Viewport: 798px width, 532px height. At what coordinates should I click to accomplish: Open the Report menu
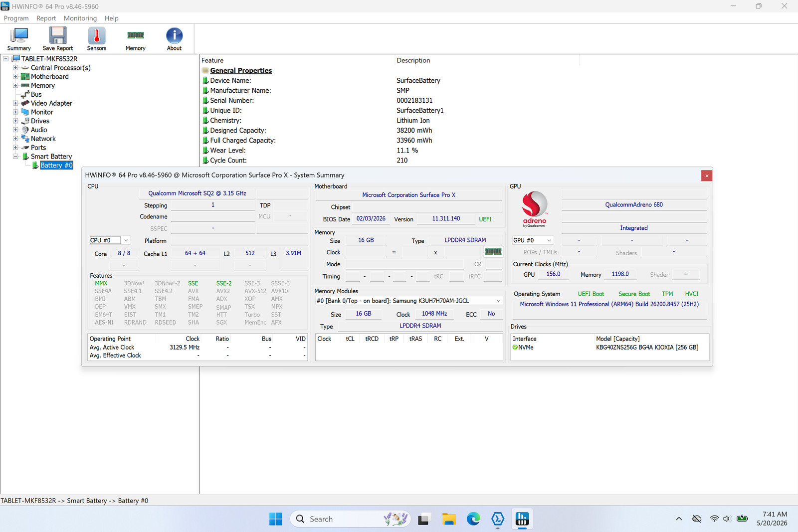pos(46,18)
